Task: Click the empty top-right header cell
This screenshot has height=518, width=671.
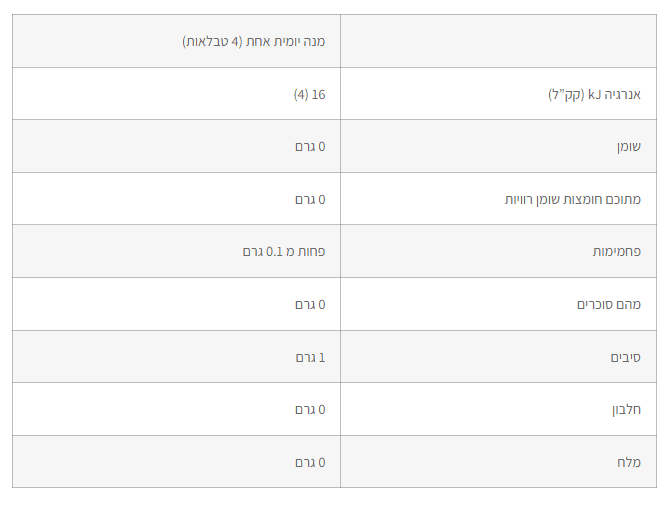Action: tap(498, 42)
